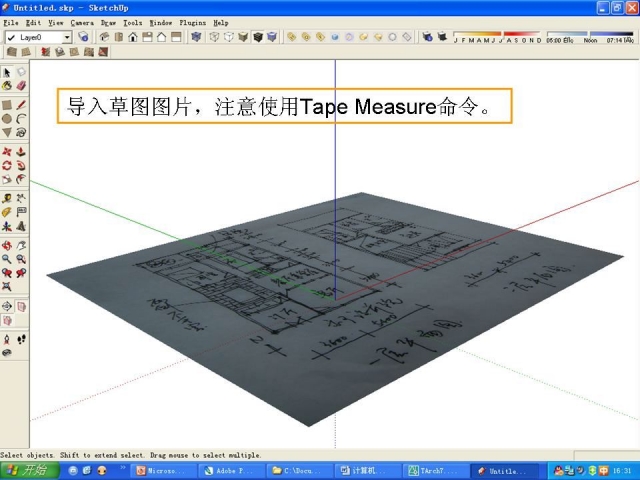Choose the Protractor tool

[x=7, y=212]
